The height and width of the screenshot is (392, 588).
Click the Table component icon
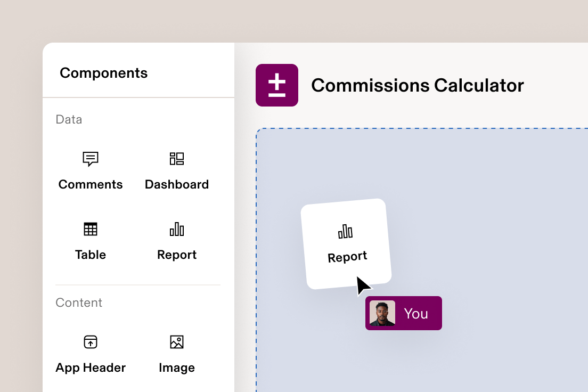(x=91, y=229)
